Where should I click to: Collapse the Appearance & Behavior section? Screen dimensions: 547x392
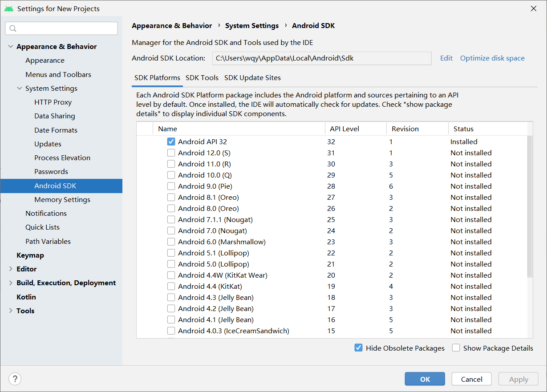tap(11, 47)
